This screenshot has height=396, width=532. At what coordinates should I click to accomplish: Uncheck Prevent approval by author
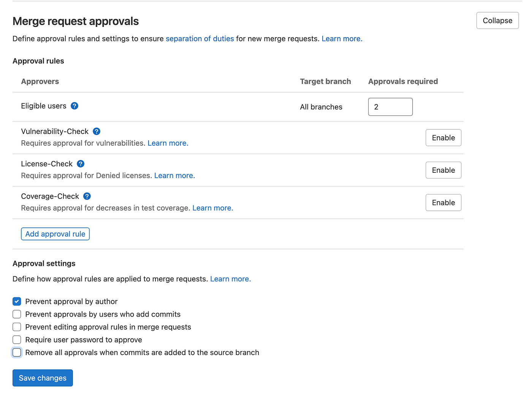pyautogui.click(x=17, y=301)
